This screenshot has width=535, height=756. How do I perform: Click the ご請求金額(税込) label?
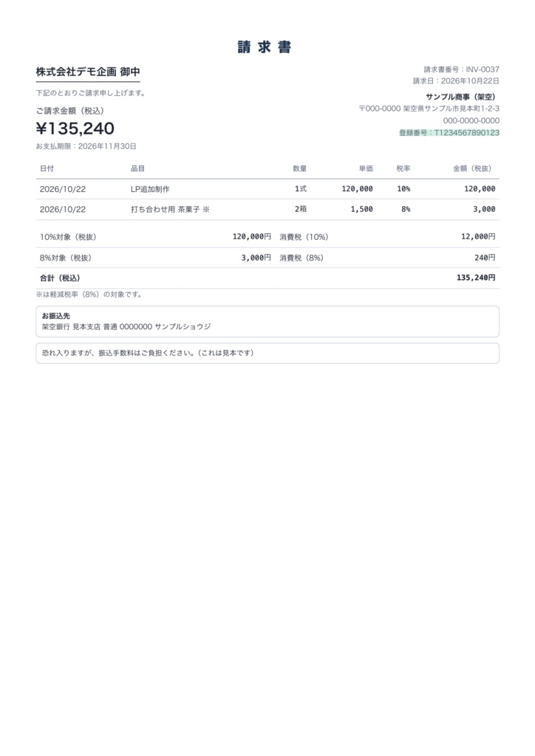(x=70, y=111)
